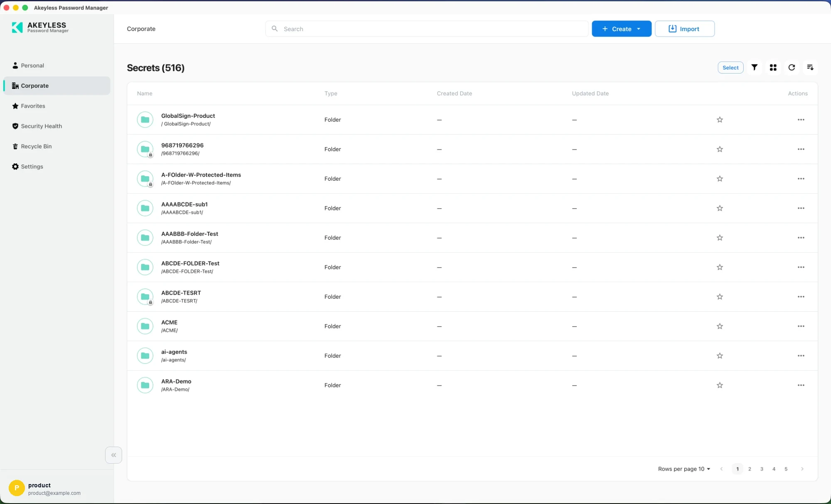This screenshot has height=504, width=831.
Task: Focus the Search input field
Action: pyautogui.click(x=427, y=29)
